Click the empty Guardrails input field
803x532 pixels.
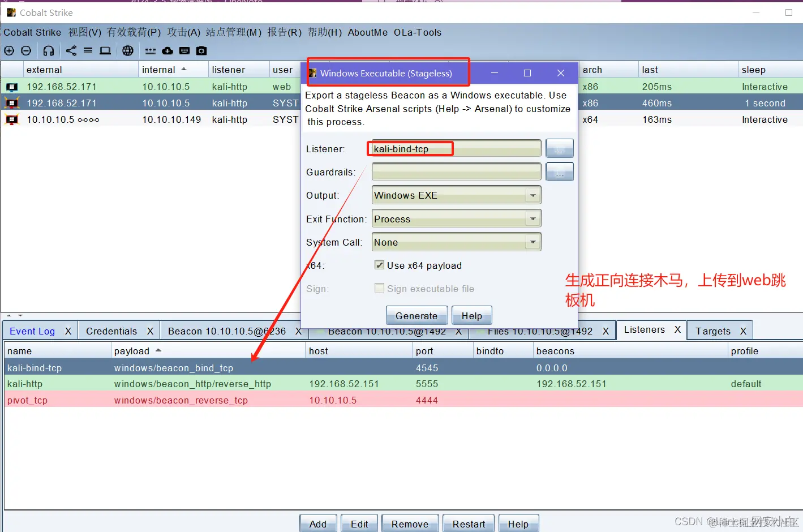456,172
